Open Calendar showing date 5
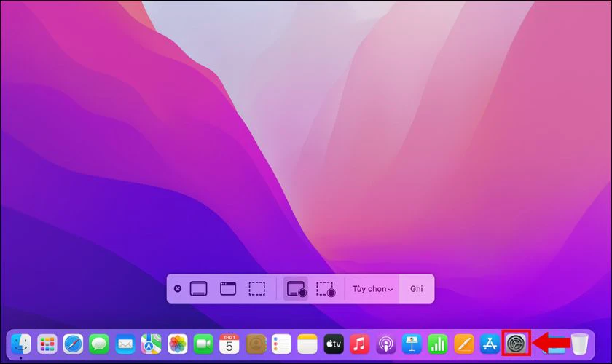 229,344
